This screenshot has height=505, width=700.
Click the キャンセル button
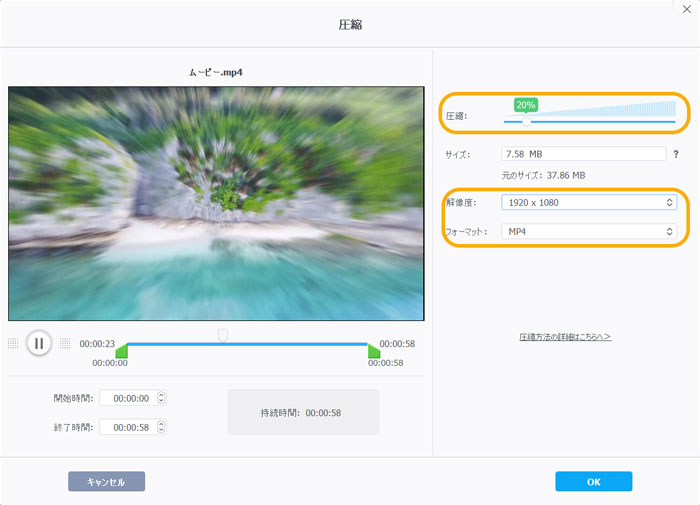[x=107, y=481]
